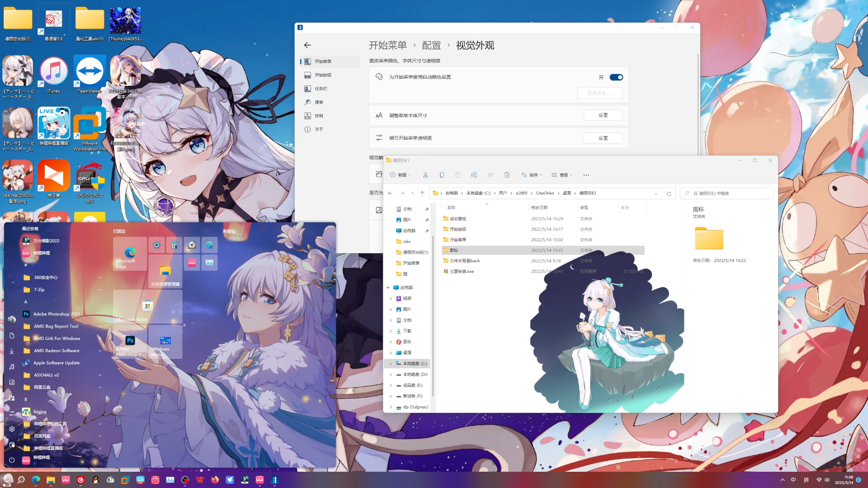Go up one folder level
Viewport: 868px width, 488px height.
(x=422, y=193)
